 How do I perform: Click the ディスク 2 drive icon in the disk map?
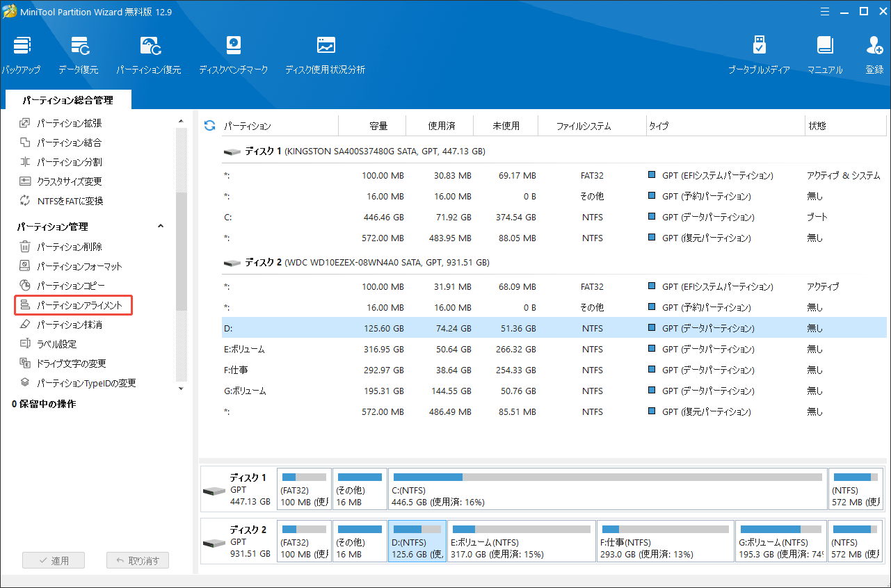[x=213, y=543]
